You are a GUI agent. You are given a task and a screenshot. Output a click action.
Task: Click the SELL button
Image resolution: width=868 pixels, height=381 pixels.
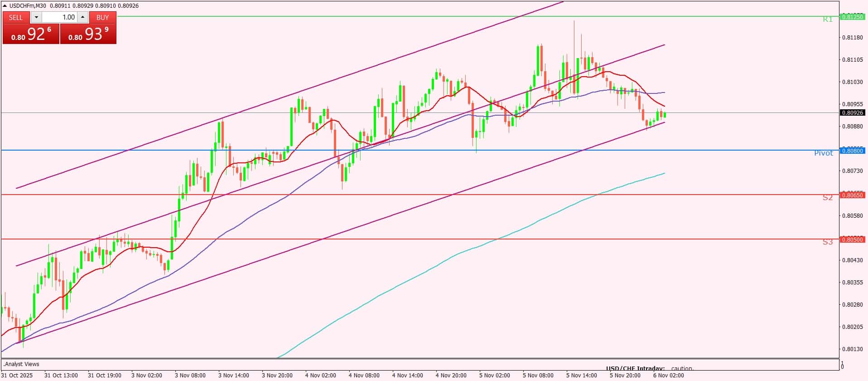click(16, 17)
